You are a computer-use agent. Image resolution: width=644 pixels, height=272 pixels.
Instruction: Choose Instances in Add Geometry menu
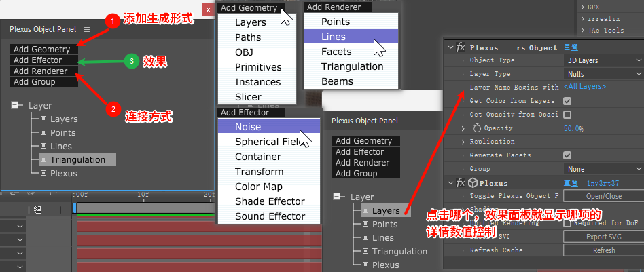(257, 82)
